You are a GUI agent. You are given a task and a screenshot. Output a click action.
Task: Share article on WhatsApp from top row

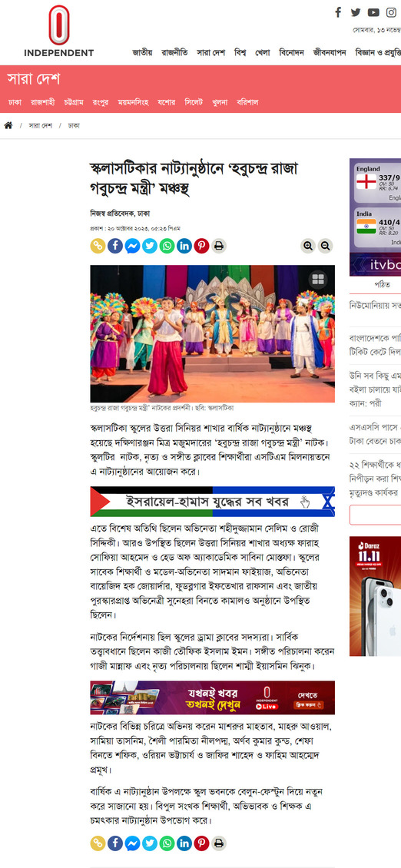[167, 246]
